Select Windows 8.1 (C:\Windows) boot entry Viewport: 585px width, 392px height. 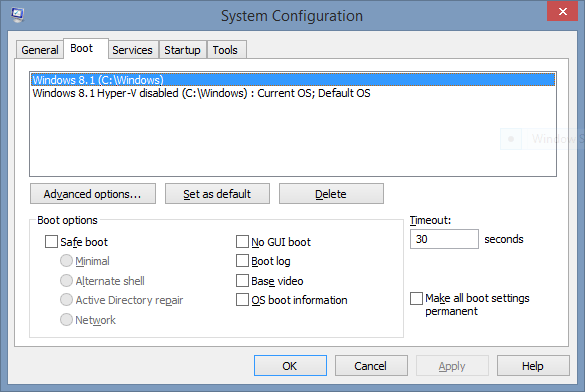293,80
